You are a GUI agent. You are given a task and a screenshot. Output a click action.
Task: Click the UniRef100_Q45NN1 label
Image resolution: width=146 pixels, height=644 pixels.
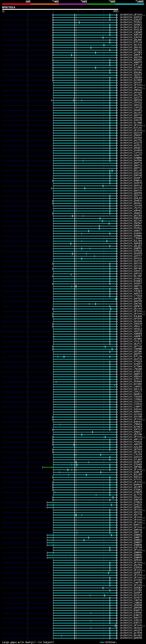(x=131, y=236)
